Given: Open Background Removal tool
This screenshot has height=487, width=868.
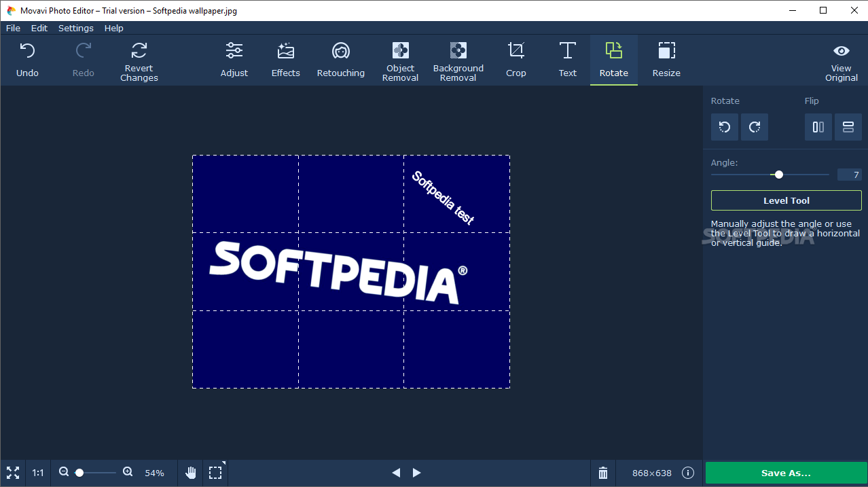Looking at the screenshot, I should coord(458,61).
